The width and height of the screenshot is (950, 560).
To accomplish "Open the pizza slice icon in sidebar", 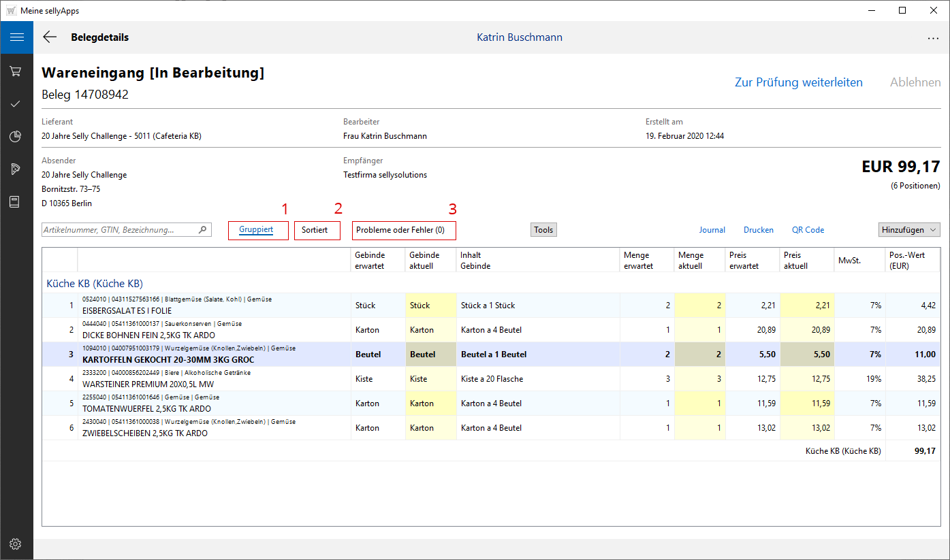I will 16,169.
